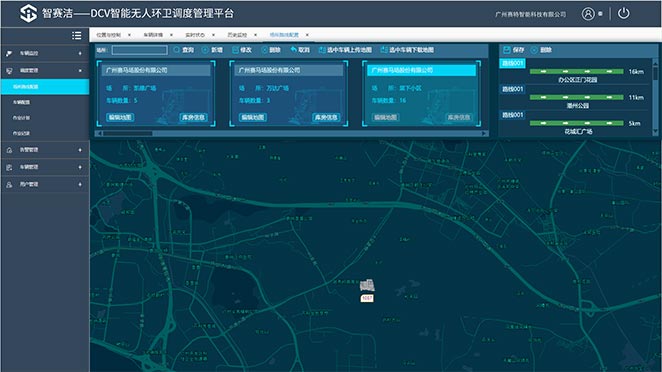Screen dimensions: 662x372
Task: Toggle the sidebar hamburger list icon
Action: [76, 35]
